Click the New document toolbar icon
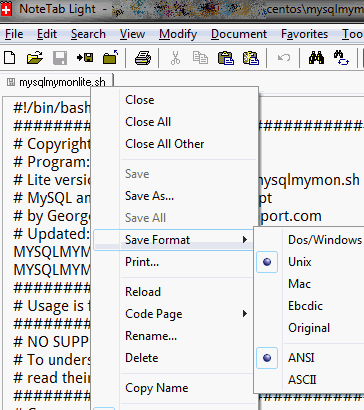The width and height of the screenshot is (364, 410). [10, 58]
